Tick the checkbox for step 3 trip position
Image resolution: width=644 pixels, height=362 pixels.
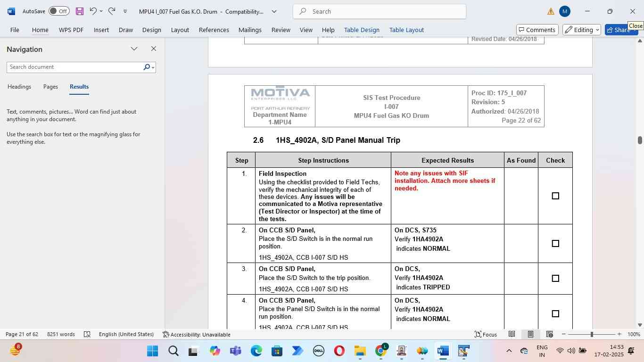(x=555, y=279)
